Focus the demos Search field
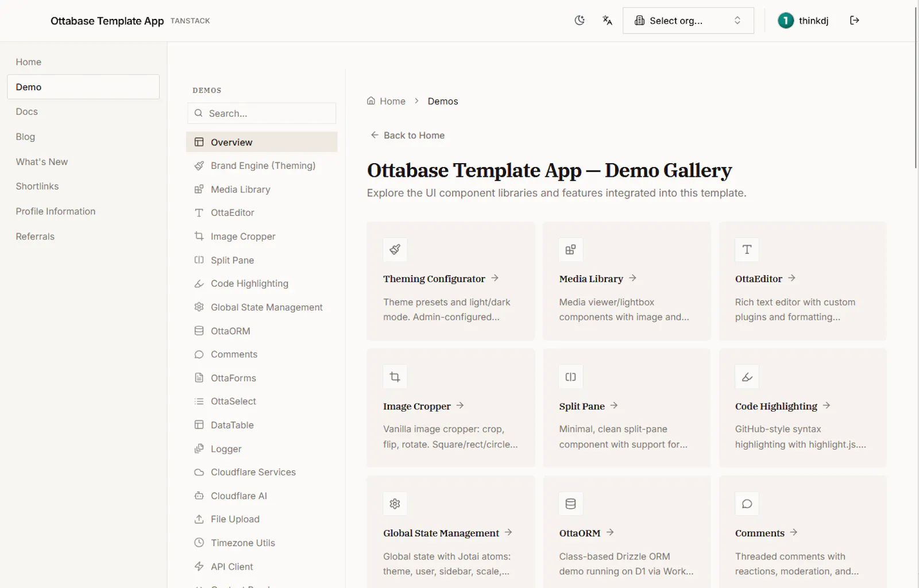The width and height of the screenshot is (919, 588). point(262,113)
